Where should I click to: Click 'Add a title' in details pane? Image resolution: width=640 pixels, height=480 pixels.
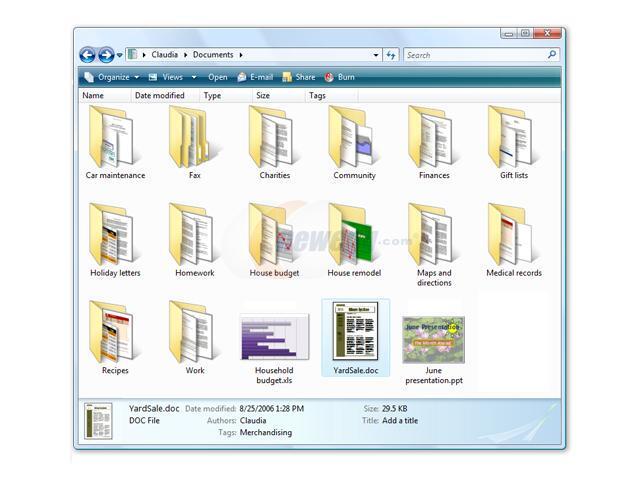pos(400,420)
